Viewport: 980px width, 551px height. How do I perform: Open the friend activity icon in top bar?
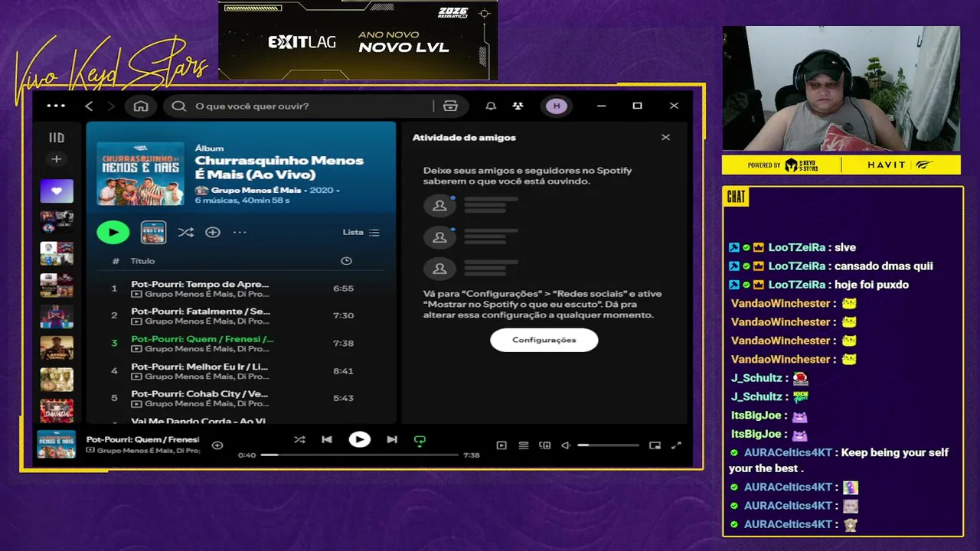(x=518, y=106)
